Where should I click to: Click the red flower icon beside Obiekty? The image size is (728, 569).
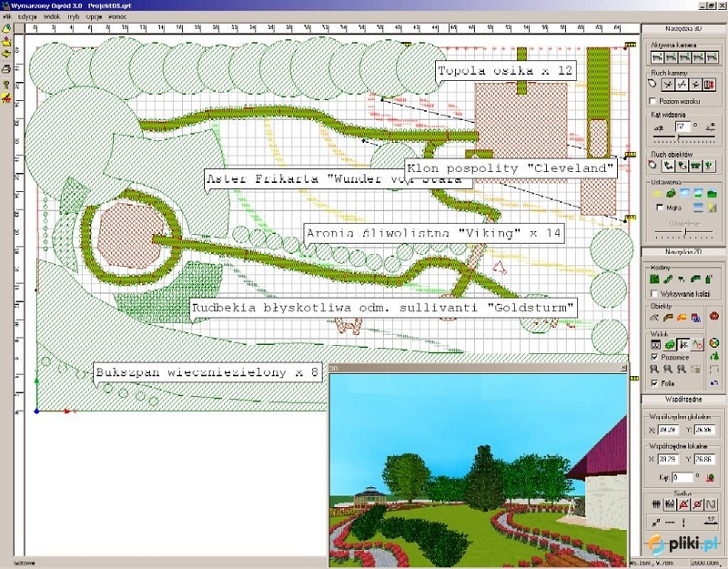coord(714,316)
